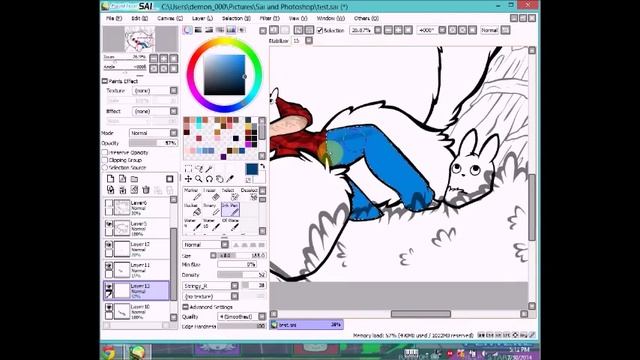Choose the Bucket fill tool

pos(192,210)
